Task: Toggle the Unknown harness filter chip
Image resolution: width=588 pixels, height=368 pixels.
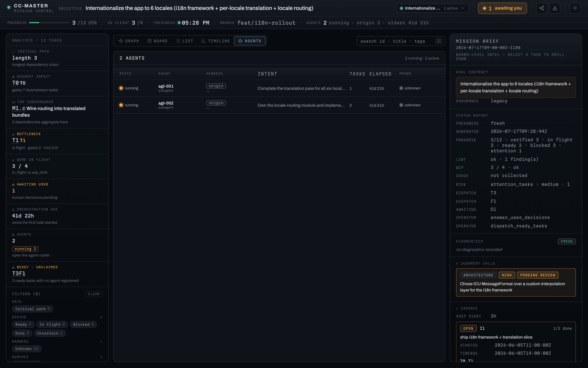Action: click(x=27, y=348)
